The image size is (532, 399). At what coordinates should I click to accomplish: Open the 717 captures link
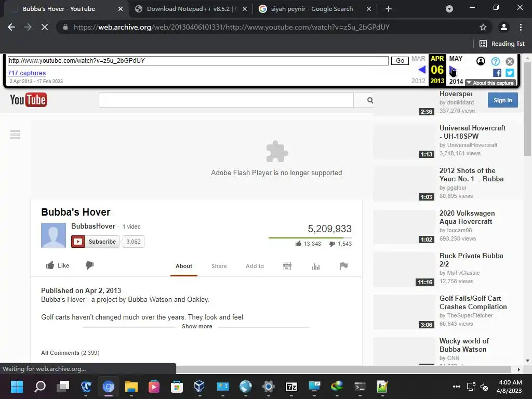[x=27, y=73]
